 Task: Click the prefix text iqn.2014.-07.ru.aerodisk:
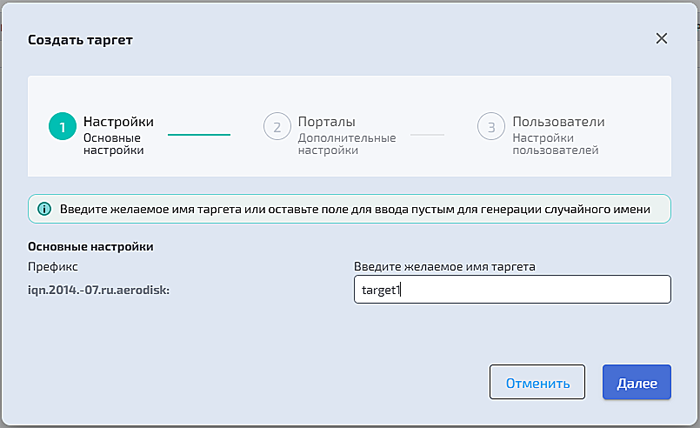pos(99,290)
